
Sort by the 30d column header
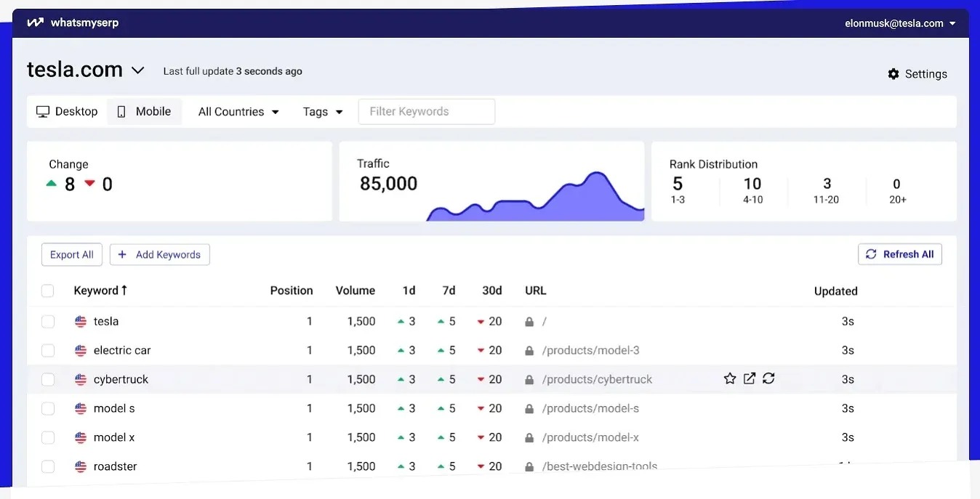492,291
